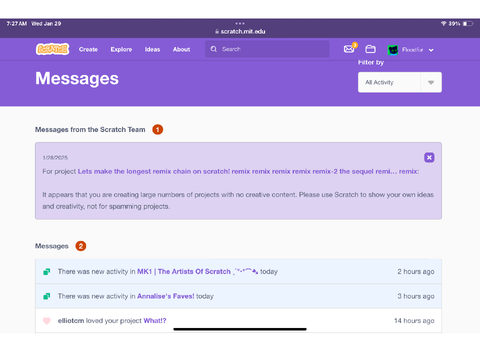The image size is (480, 360).
Task: Open MK1 | The Artists Of Scratch studio
Action: tap(198, 271)
